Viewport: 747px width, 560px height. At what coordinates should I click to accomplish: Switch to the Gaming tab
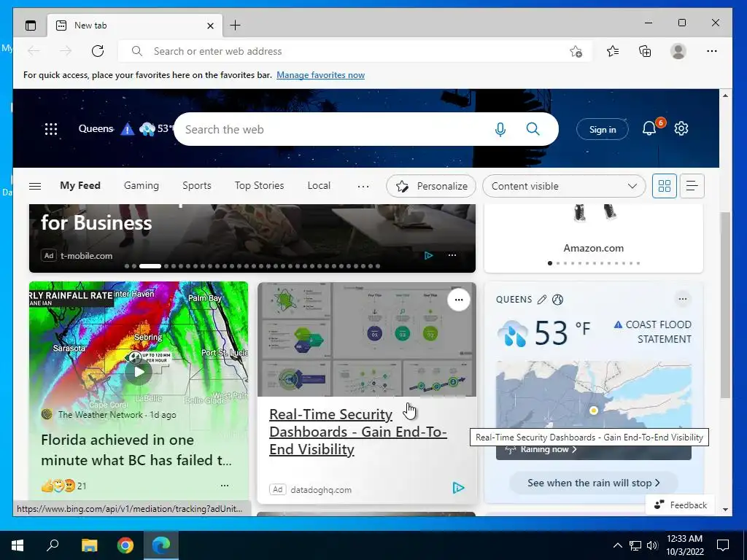(142, 186)
